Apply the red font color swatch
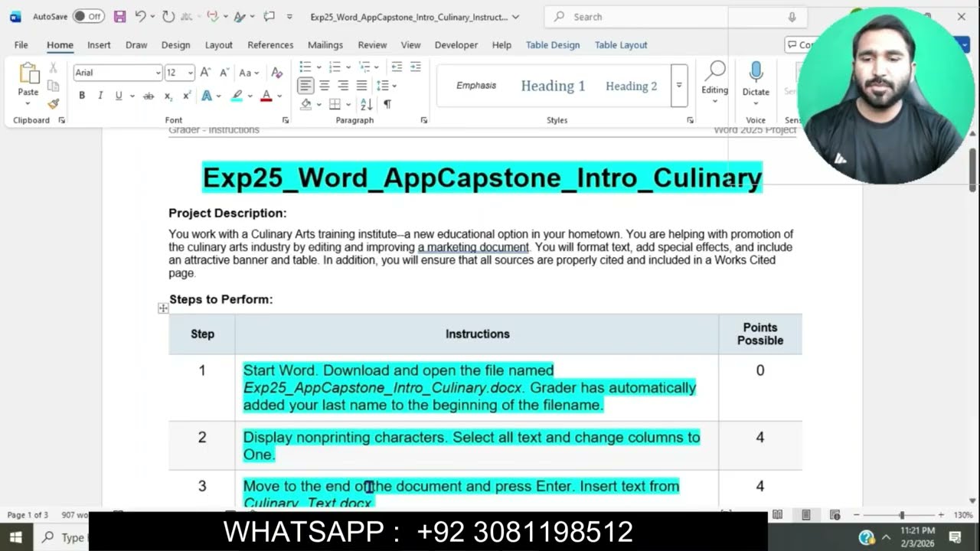Image resolution: width=980 pixels, height=551 pixels. (266, 96)
